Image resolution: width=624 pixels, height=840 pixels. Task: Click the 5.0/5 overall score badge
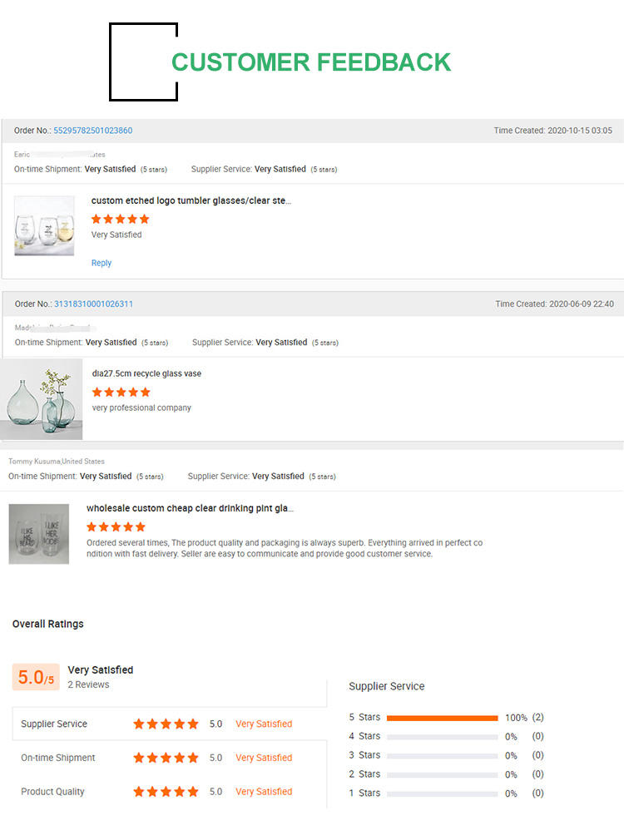(36, 677)
